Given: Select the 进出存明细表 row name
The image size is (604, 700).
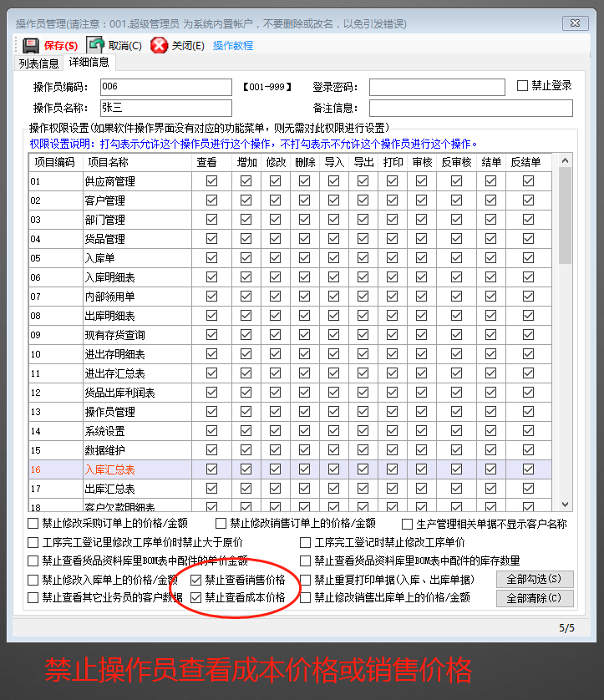Looking at the screenshot, I should click(114, 354).
